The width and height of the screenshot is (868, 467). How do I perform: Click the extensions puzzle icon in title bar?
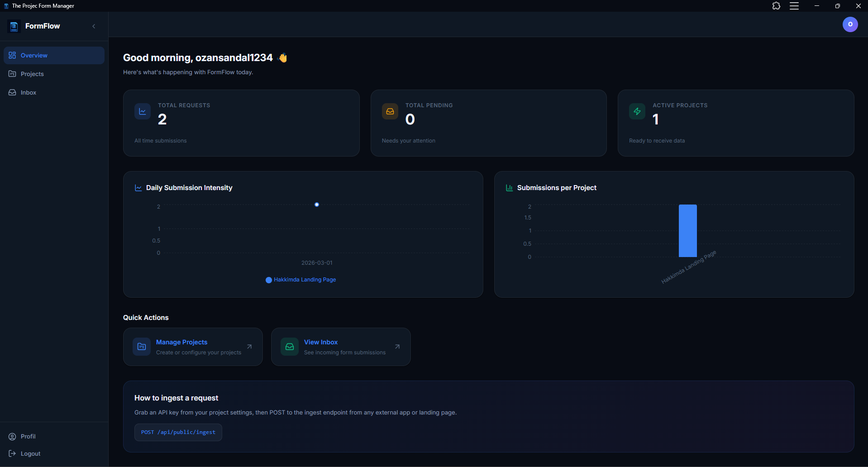(x=776, y=6)
